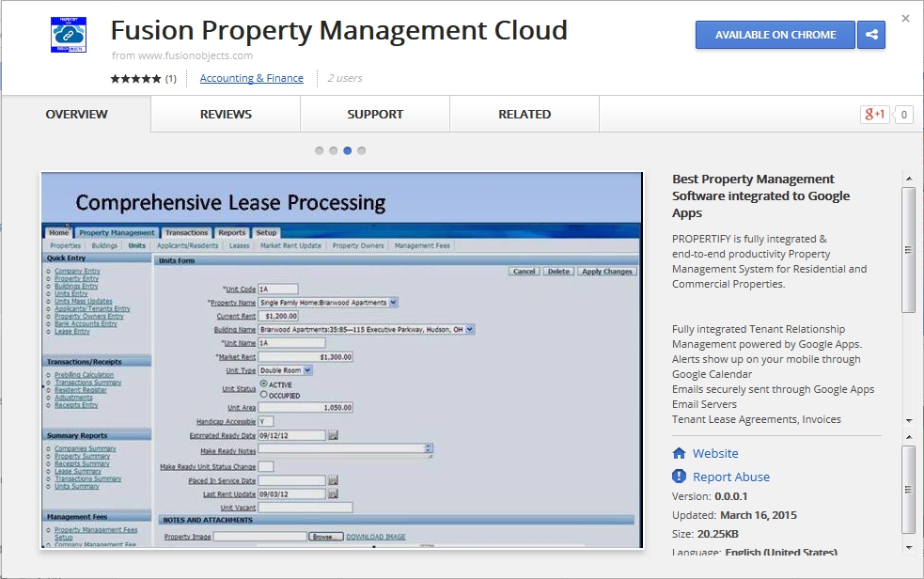Click the Report Abuse exclamation icon

[x=679, y=476]
